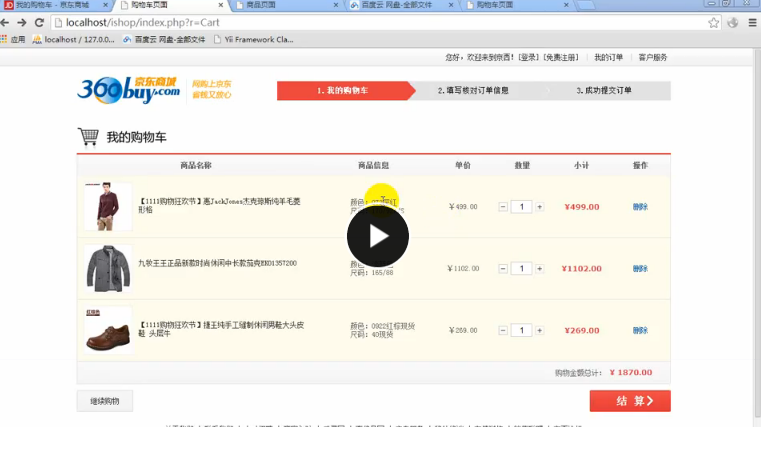Decrease quantity of the ¥269.00 shoes
Viewport: 761px width, 450px height.
503,330
